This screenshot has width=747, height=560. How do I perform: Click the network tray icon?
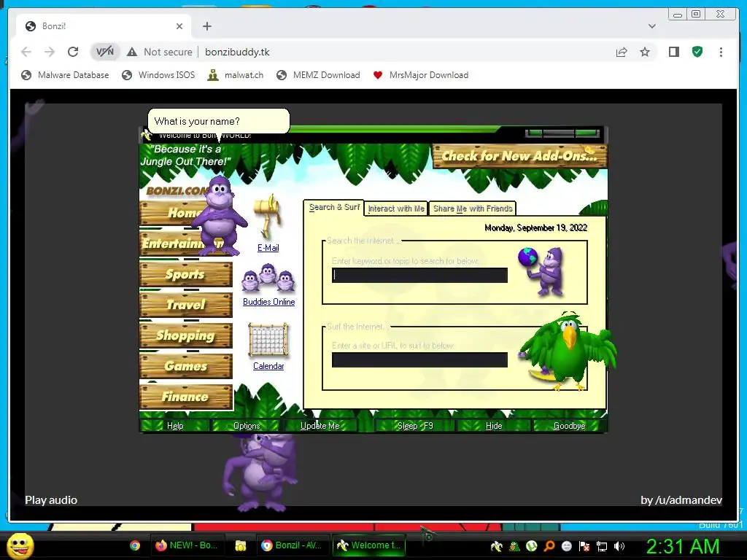[x=602, y=546]
